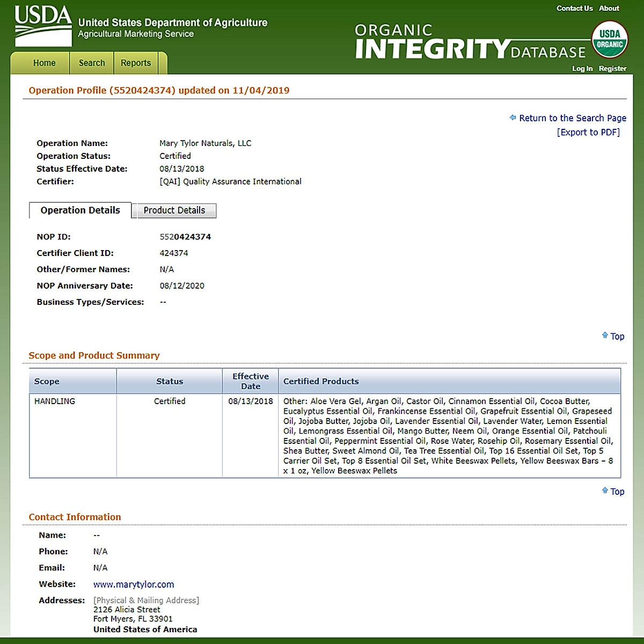Screen dimensions: 644x644
Task: Open the Search navigation tab
Action: pos(92,63)
